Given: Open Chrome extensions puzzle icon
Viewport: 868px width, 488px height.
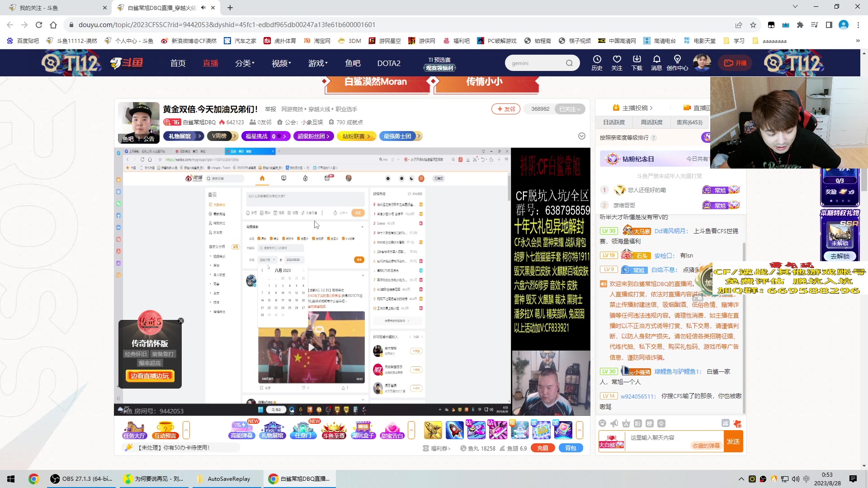Looking at the screenshot, I should coord(800,25).
